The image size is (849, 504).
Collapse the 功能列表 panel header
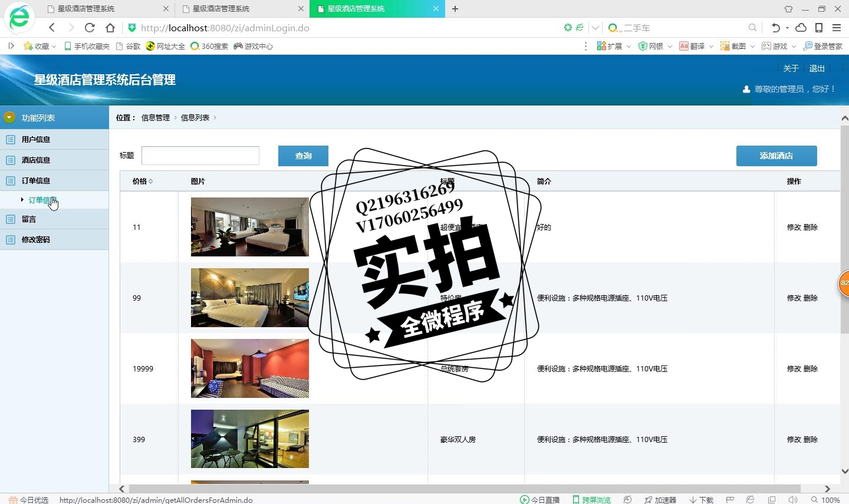click(54, 117)
